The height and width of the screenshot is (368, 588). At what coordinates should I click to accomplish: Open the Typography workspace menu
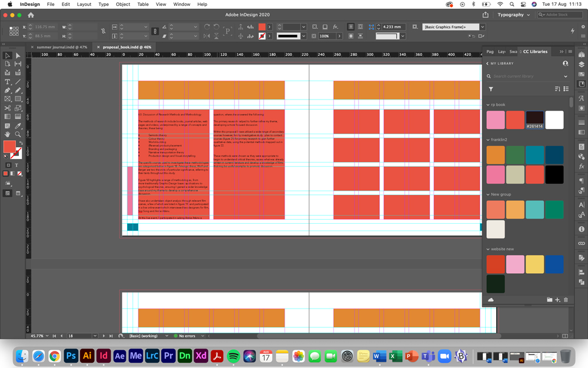[x=513, y=15]
